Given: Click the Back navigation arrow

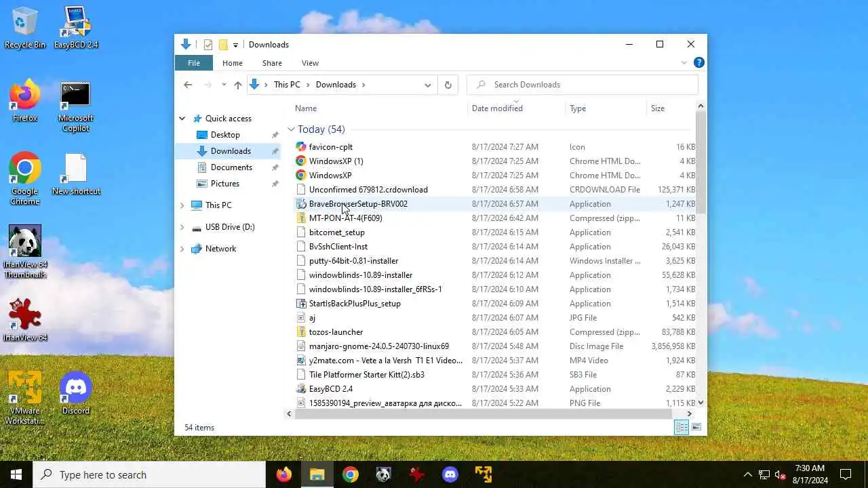Looking at the screenshot, I should [x=188, y=85].
